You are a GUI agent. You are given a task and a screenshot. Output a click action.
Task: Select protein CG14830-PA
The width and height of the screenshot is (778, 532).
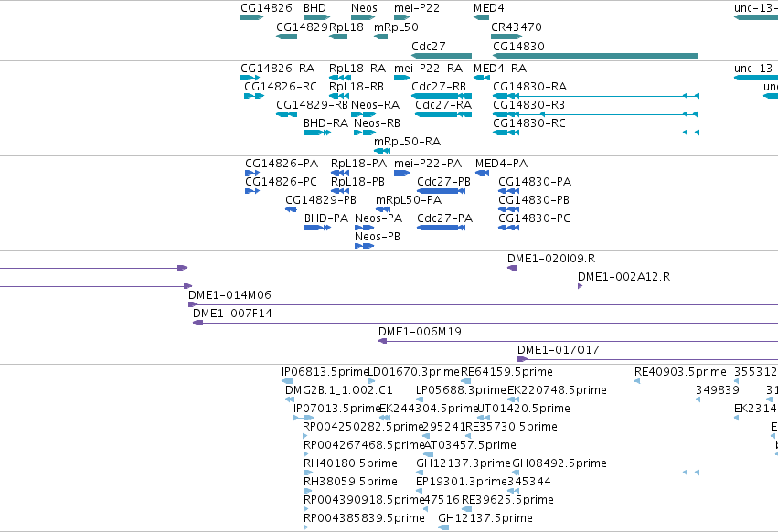pyautogui.click(x=535, y=182)
